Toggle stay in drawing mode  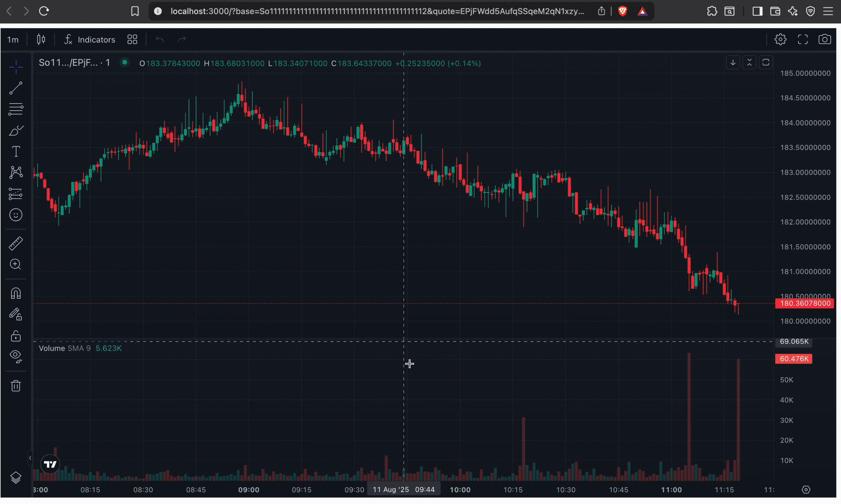point(16,315)
